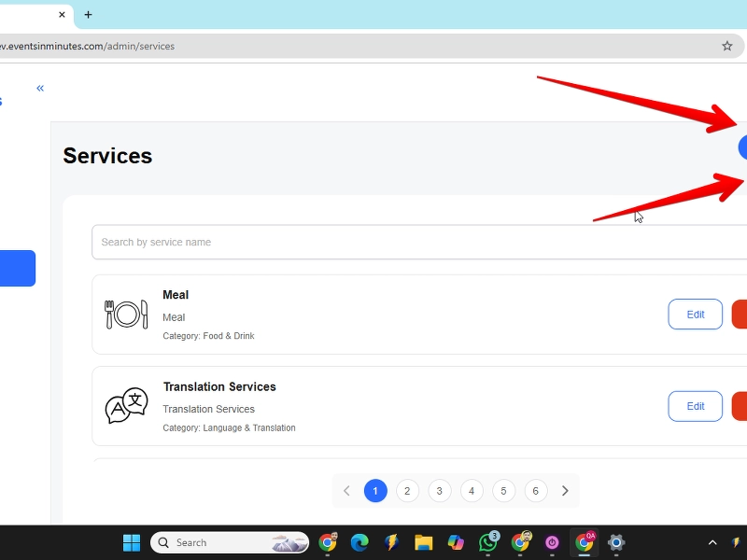Viewport: 747px width, 560px height.
Task: Go to the previous page of services
Action: click(x=346, y=491)
